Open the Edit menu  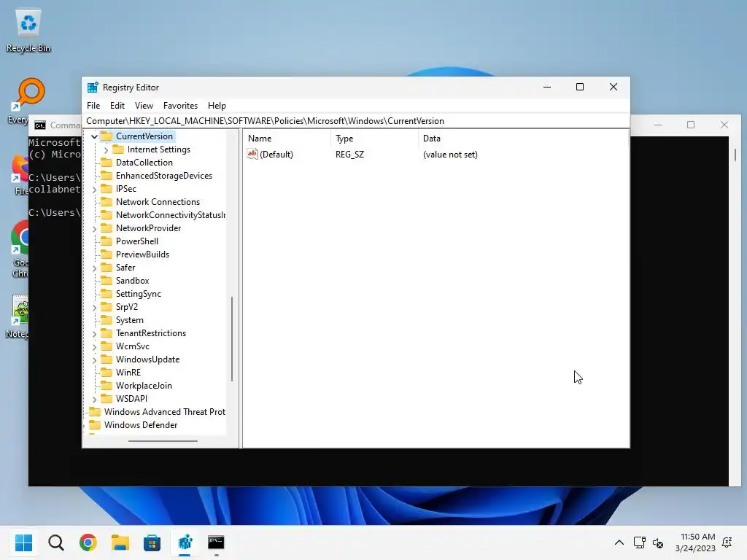117,106
